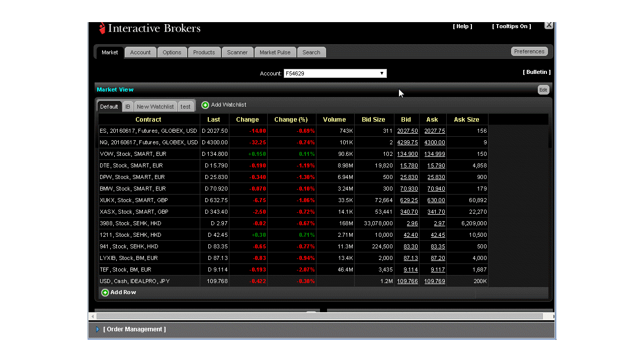
Task: Click the Edit button in Market View
Action: click(543, 90)
